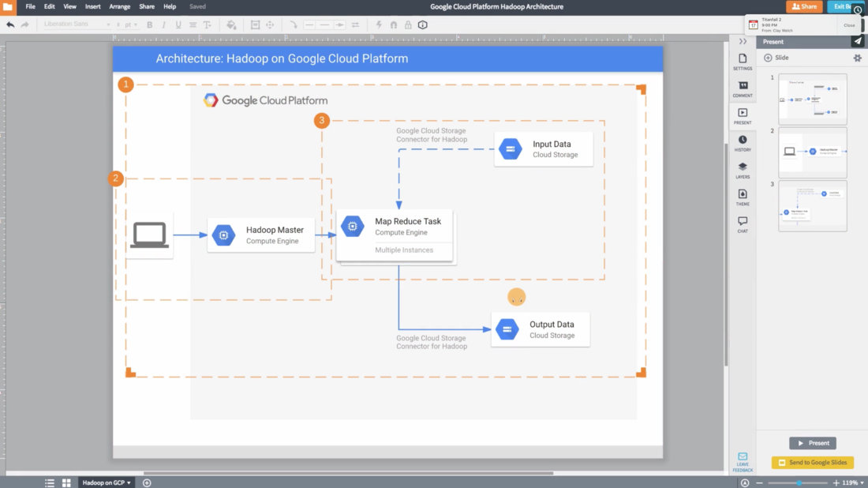Open the Present panel gear settings icon
This screenshot has height=488, width=868.
[x=855, y=57]
